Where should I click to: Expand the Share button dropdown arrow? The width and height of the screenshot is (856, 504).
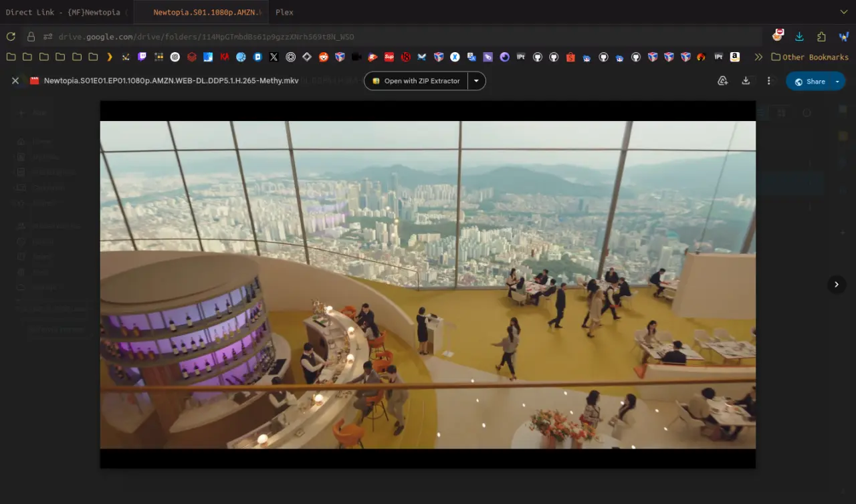(838, 81)
